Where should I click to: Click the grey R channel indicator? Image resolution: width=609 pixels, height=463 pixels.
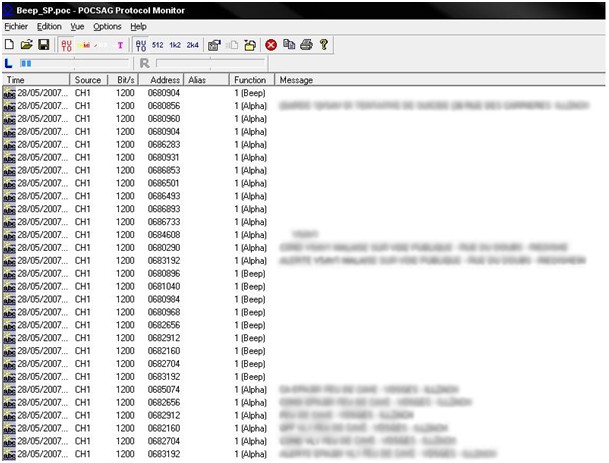[144, 63]
